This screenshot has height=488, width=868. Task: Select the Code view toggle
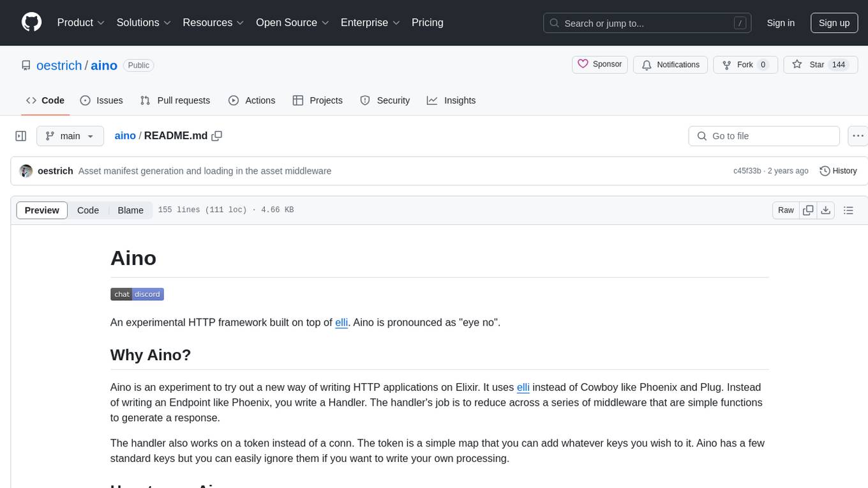click(88, 210)
